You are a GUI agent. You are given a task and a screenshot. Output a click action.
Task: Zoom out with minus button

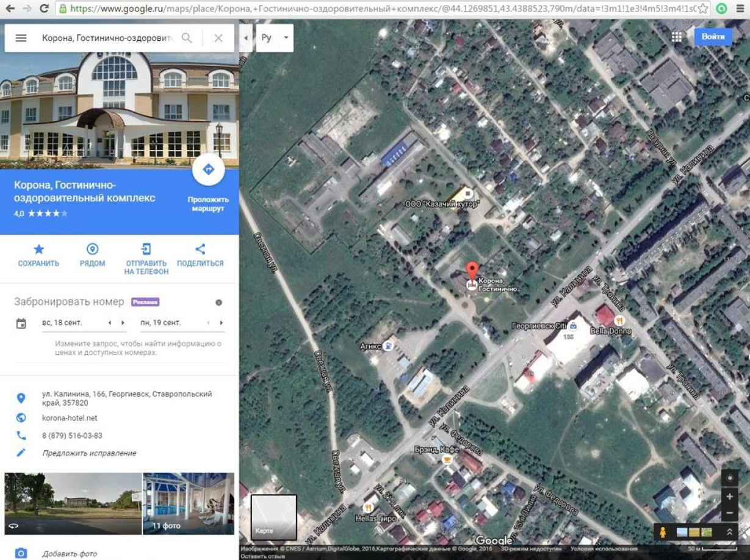point(730,514)
